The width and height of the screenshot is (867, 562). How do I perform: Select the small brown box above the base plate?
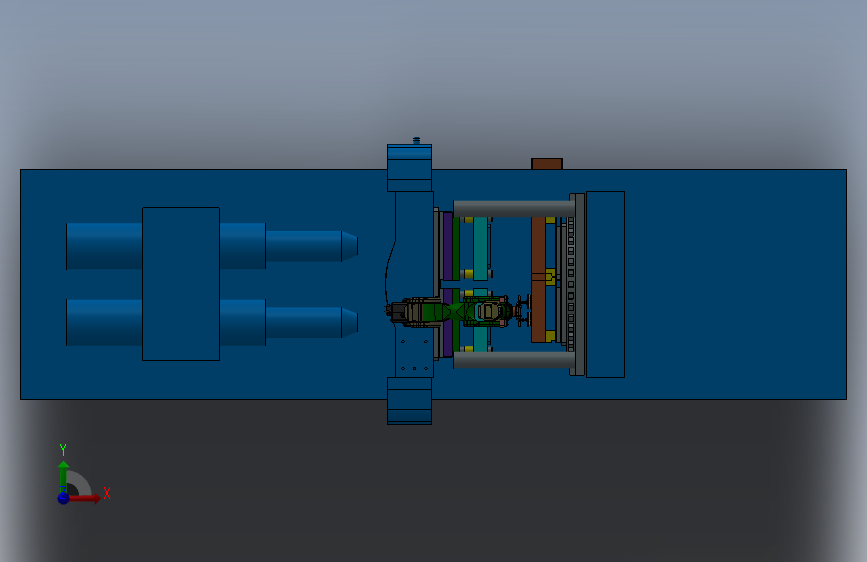547,164
